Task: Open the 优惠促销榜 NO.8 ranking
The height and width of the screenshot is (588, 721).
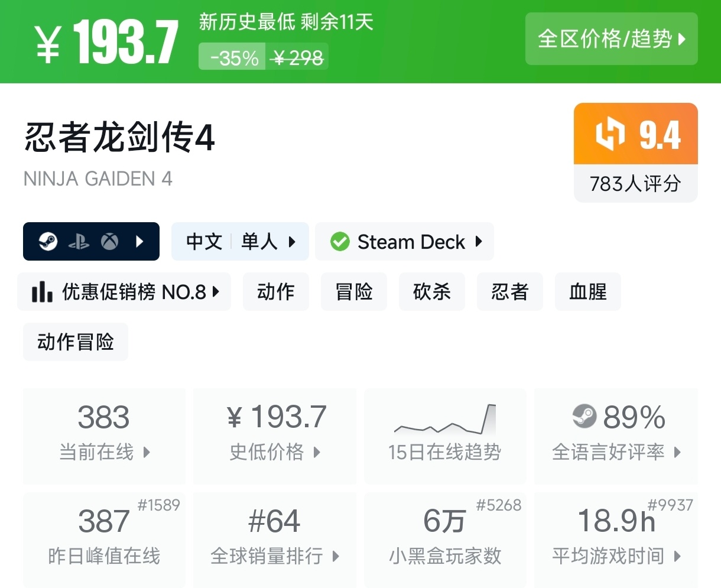Action: tap(124, 291)
